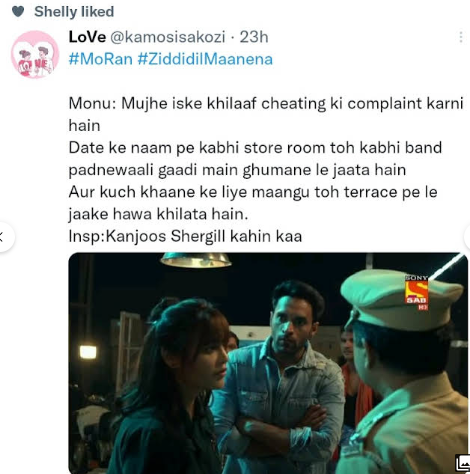Click the line Date ke naam pe kabhi

(x=255, y=147)
